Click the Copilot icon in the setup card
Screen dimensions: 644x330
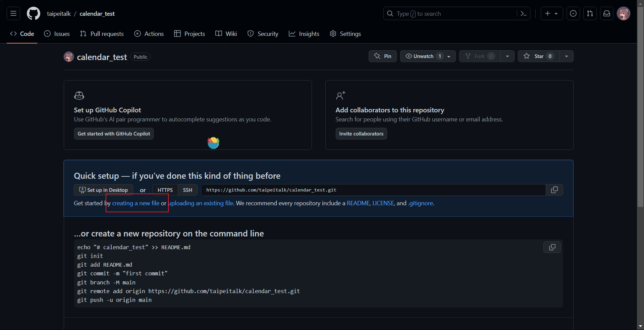coord(79,96)
